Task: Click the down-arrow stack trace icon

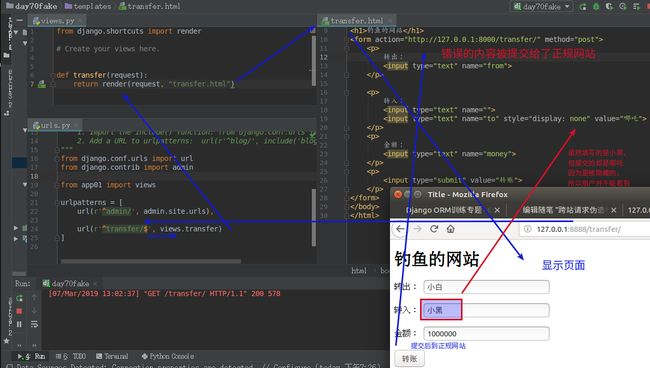Action: (x=34, y=311)
